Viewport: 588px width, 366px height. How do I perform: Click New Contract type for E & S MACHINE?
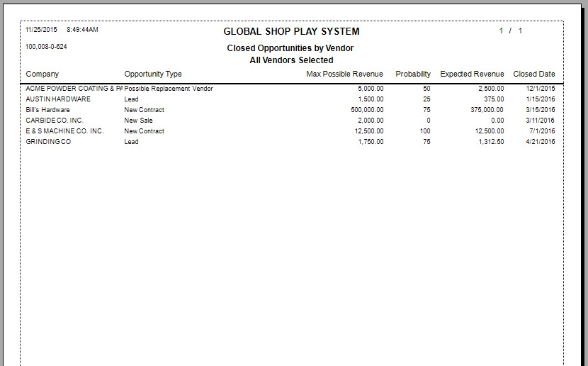[x=144, y=131]
